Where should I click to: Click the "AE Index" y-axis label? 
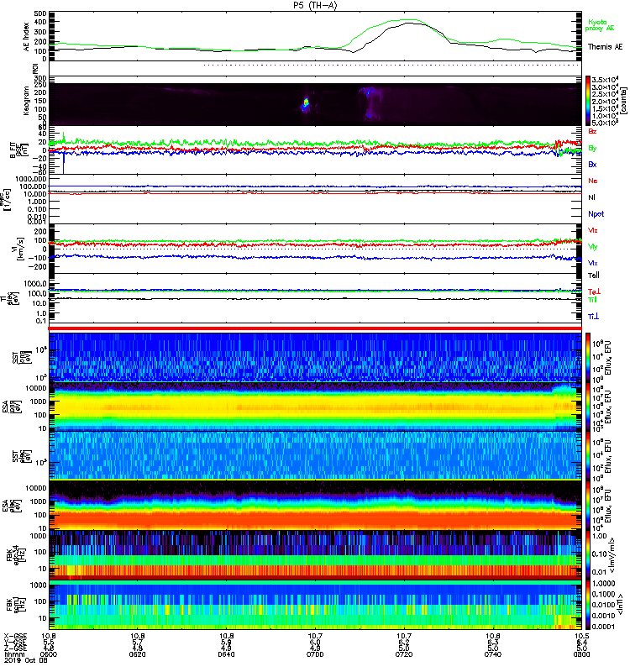(26, 37)
